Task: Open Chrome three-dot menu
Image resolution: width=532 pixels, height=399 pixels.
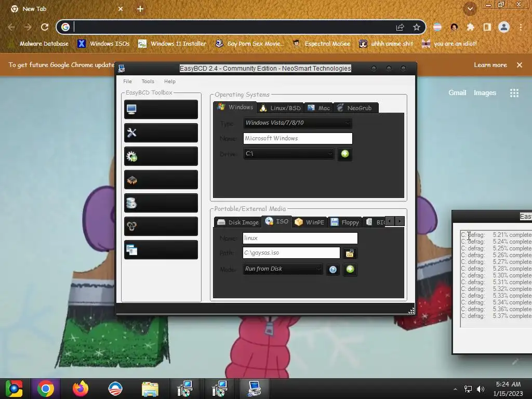Action: pyautogui.click(x=521, y=27)
